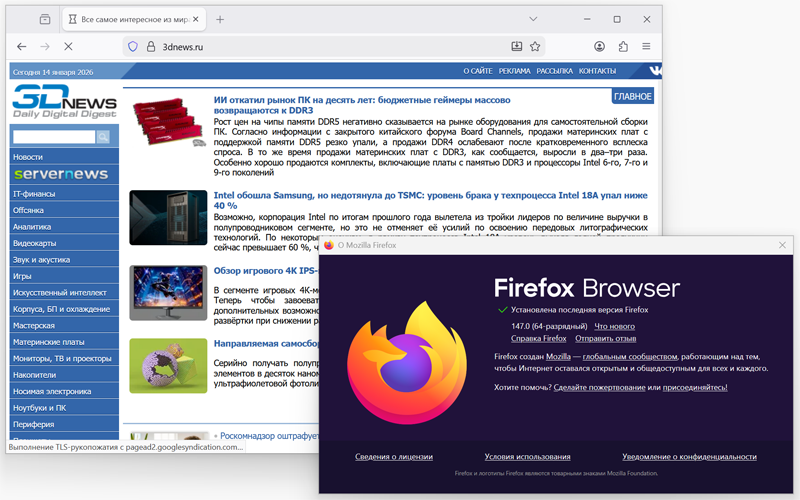Stop loading the page with the X button
Image resolution: width=800 pixels, height=500 pixels.
click(68, 46)
